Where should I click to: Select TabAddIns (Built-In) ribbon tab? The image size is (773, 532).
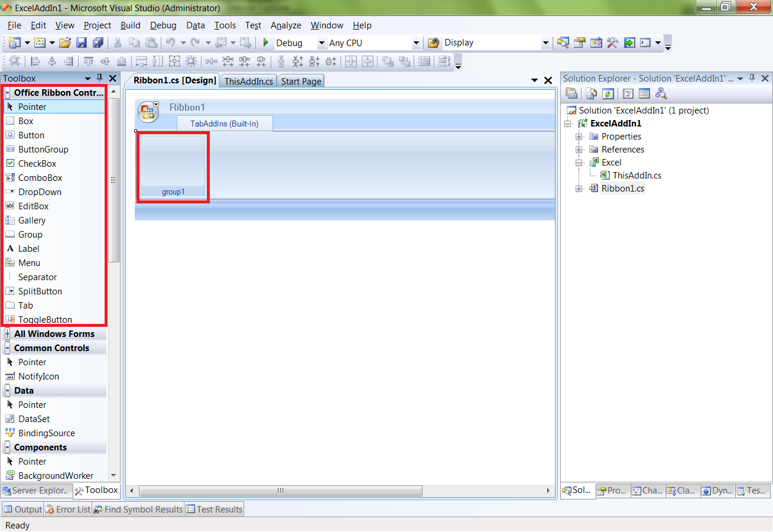click(225, 124)
